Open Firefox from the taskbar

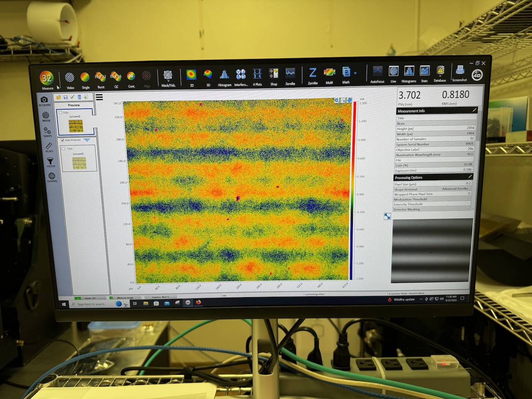(x=198, y=302)
